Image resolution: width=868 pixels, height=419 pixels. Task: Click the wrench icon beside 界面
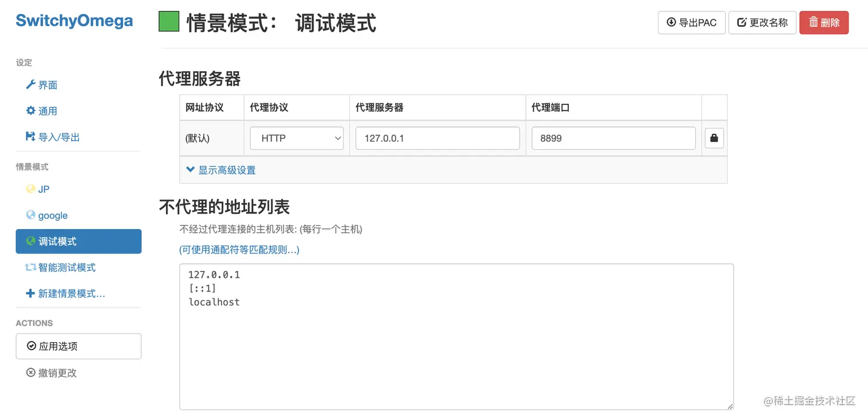click(31, 85)
